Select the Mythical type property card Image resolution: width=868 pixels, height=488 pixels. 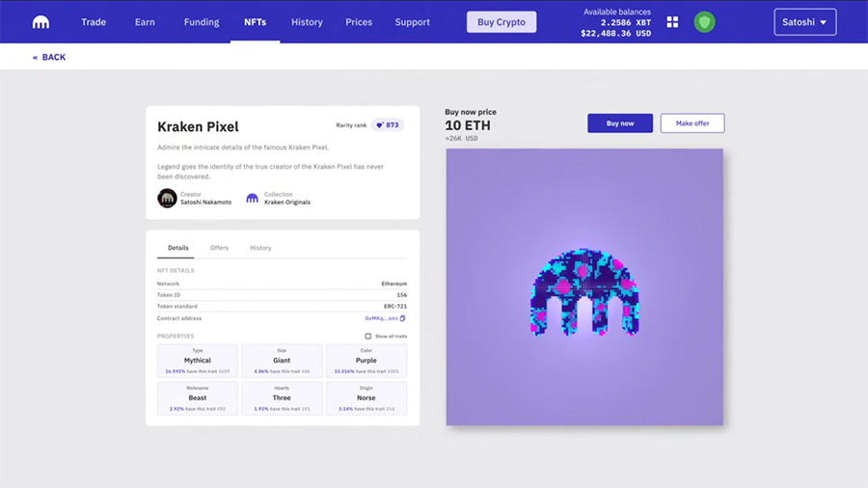[x=198, y=361]
